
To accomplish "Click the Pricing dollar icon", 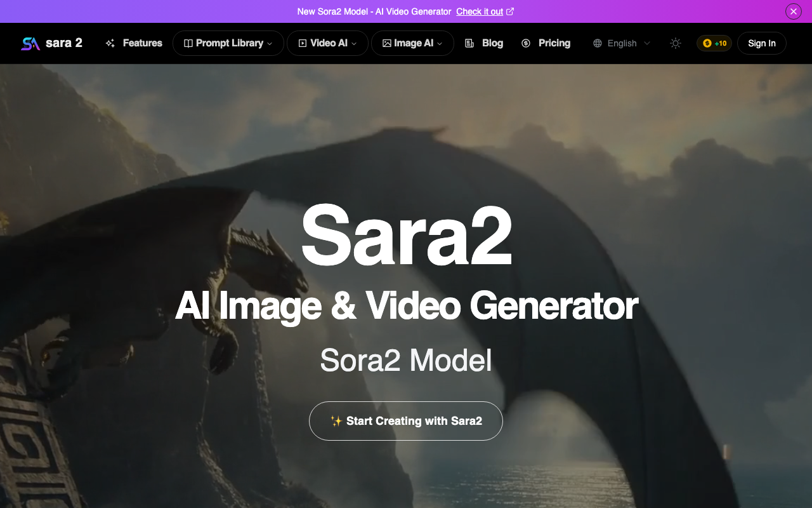I will coord(526,43).
